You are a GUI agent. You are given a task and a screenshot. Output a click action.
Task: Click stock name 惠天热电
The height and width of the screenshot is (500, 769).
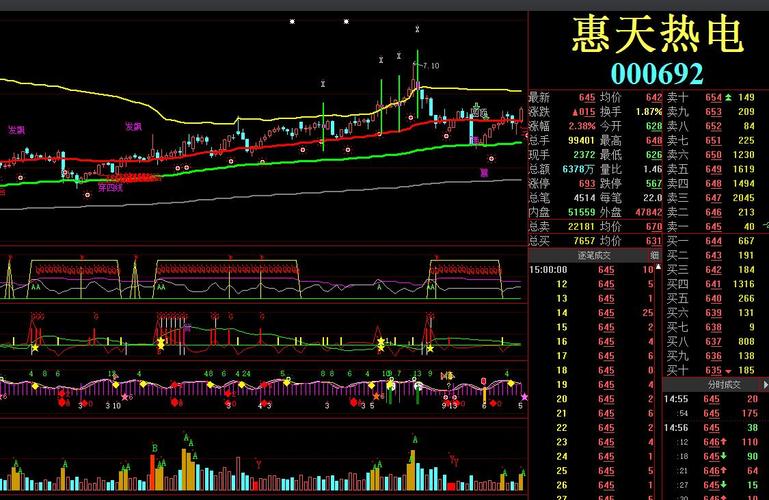(x=658, y=34)
